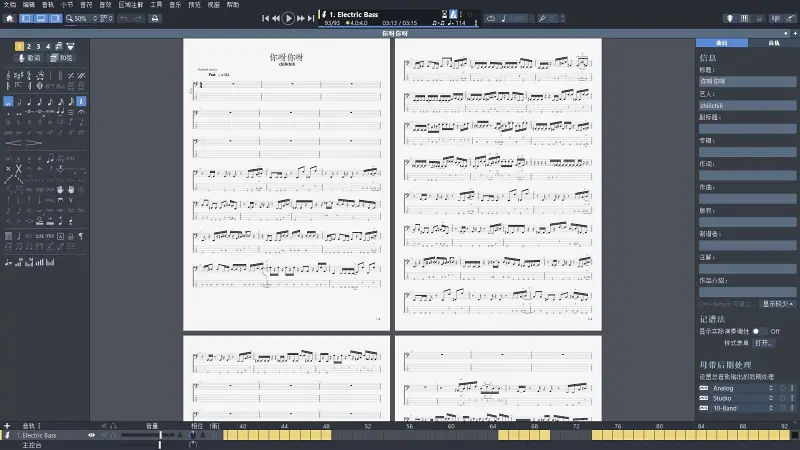The width and height of the screenshot is (800, 450).
Task: Add a new document tab with plus
Action: click(x=795, y=33)
